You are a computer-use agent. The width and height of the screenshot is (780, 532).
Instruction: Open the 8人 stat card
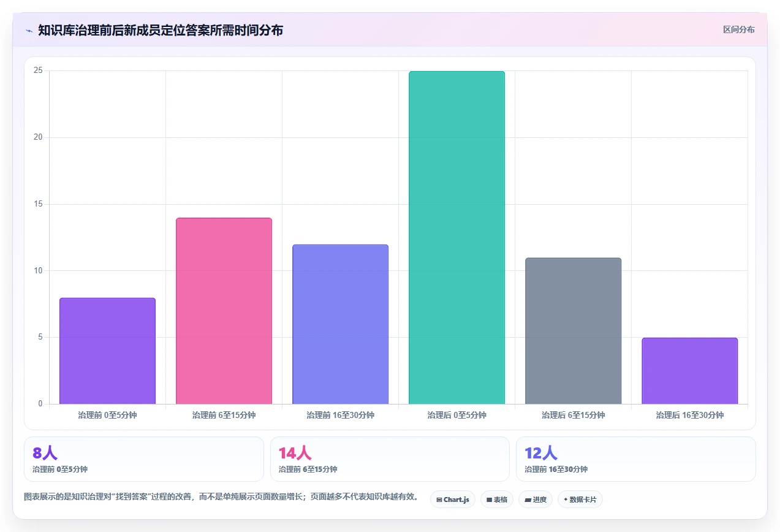[x=144, y=459]
